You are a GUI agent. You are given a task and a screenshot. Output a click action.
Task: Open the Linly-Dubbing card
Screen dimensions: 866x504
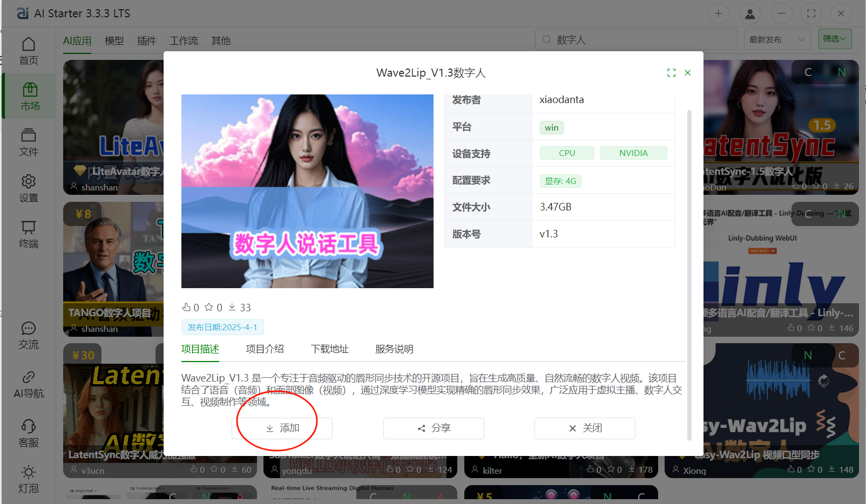[x=781, y=269]
